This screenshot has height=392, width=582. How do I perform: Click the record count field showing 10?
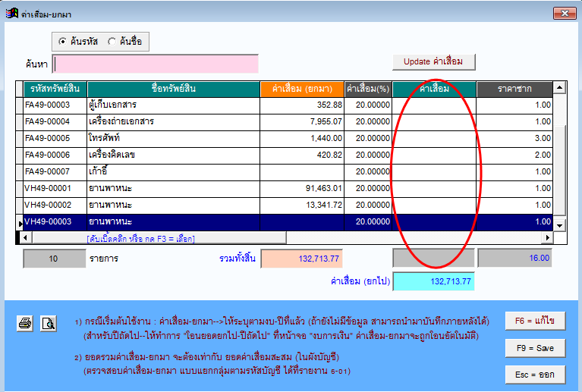click(54, 259)
